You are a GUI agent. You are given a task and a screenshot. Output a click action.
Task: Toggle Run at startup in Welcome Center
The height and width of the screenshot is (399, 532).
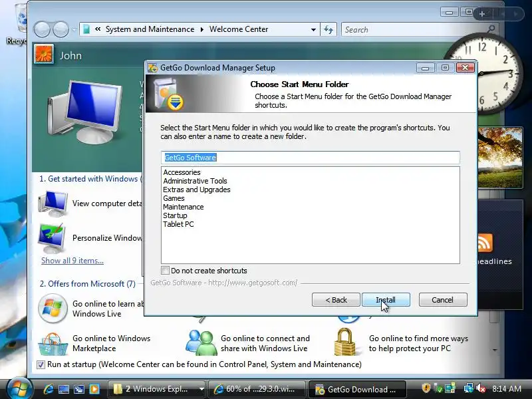[41, 364]
